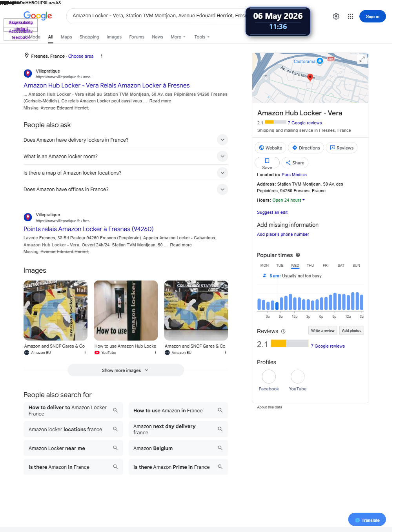This screenshot has width=397, height=532.
Task: Click Add place's phone number
Action: click(283, 234)
